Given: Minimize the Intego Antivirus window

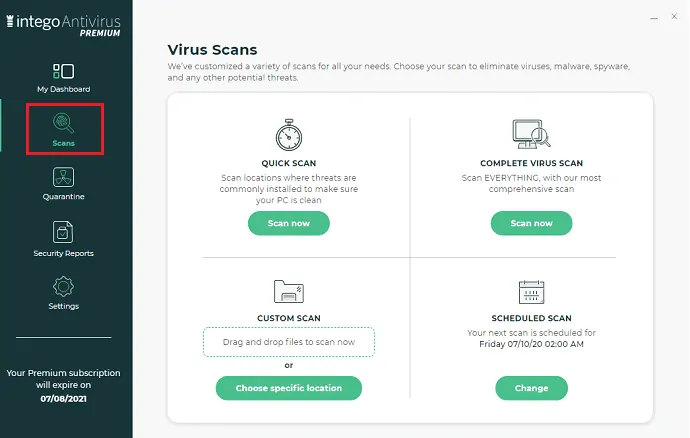Looking at the screenshot, I should (654, 18).
